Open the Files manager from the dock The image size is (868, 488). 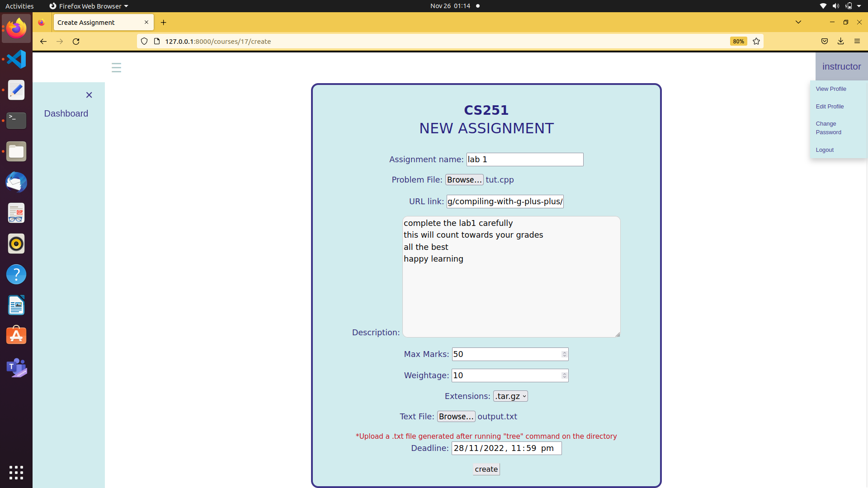pos(16,151)
